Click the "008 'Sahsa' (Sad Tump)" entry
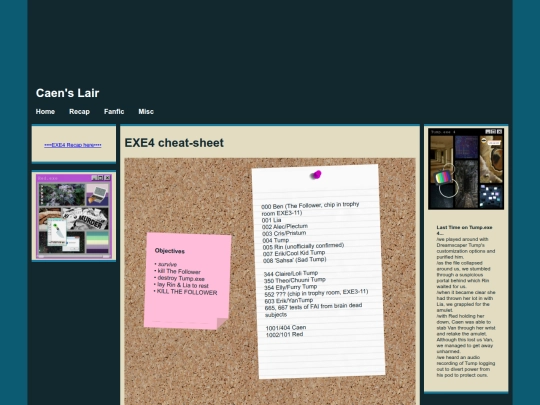 pos(295,260)
